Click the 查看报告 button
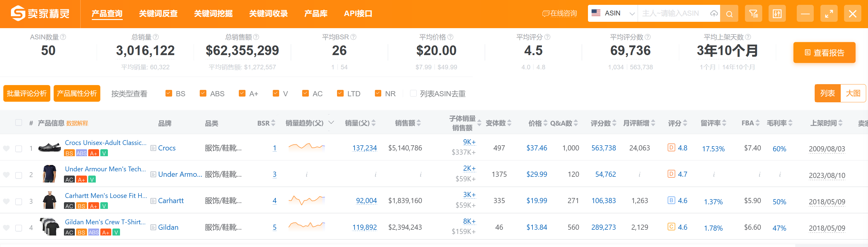The height and width of the screenshot is (247, 868). [x=824, y=53]
